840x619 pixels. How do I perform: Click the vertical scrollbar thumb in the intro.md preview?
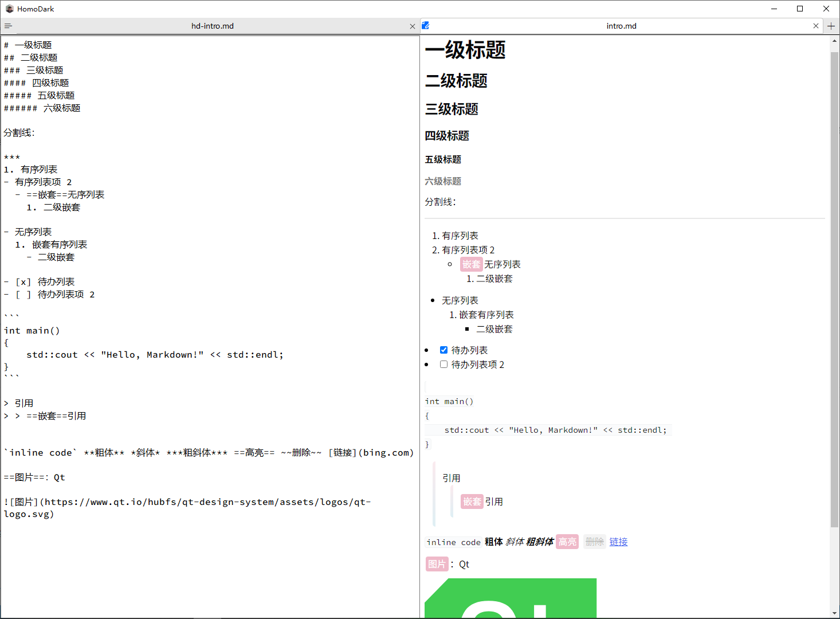click(834, 289)
